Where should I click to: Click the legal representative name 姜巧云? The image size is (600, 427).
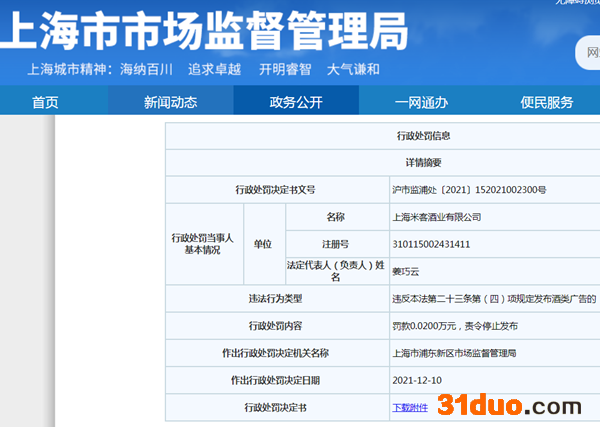(x=407, y=270)
